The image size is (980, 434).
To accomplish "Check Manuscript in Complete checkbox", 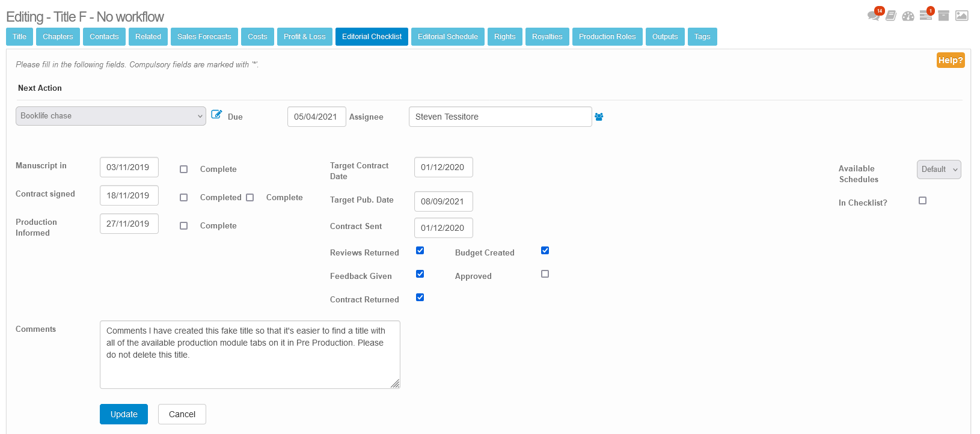I will (184, 170).
